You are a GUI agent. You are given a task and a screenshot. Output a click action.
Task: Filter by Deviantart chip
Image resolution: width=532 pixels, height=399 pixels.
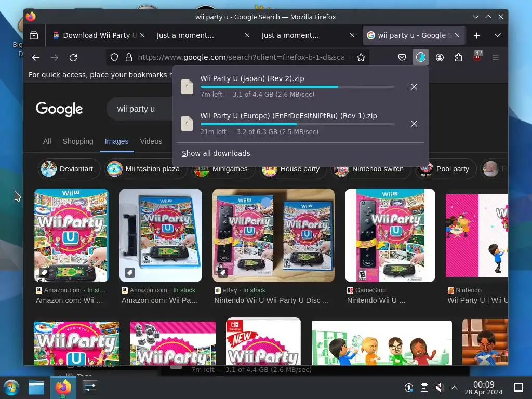tap(69, 169)
